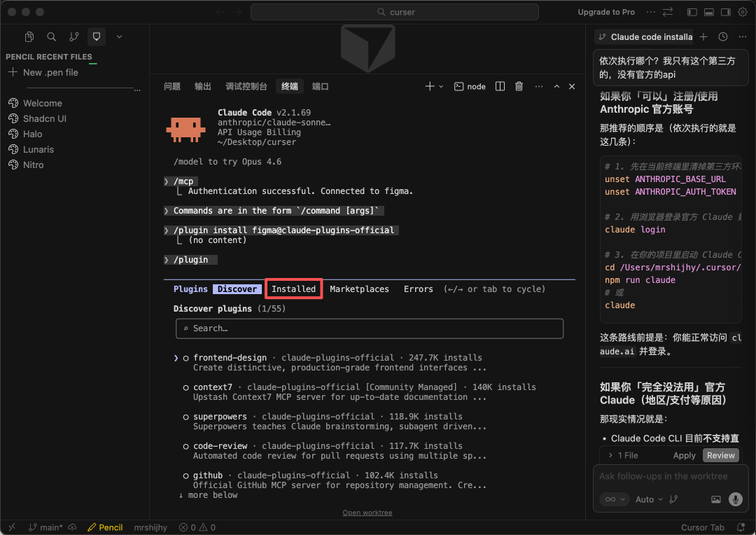Select the Installed plugins tab

pos(293,289)
